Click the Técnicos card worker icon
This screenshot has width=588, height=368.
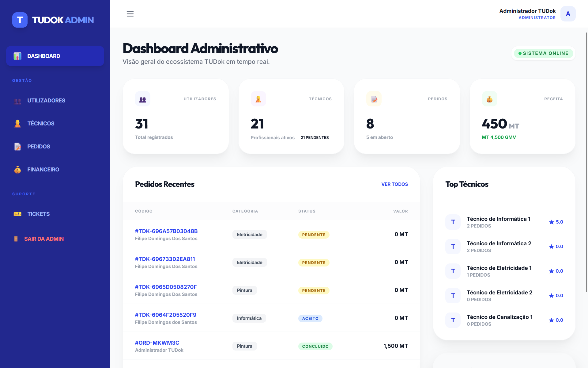(x=258, y=99)
